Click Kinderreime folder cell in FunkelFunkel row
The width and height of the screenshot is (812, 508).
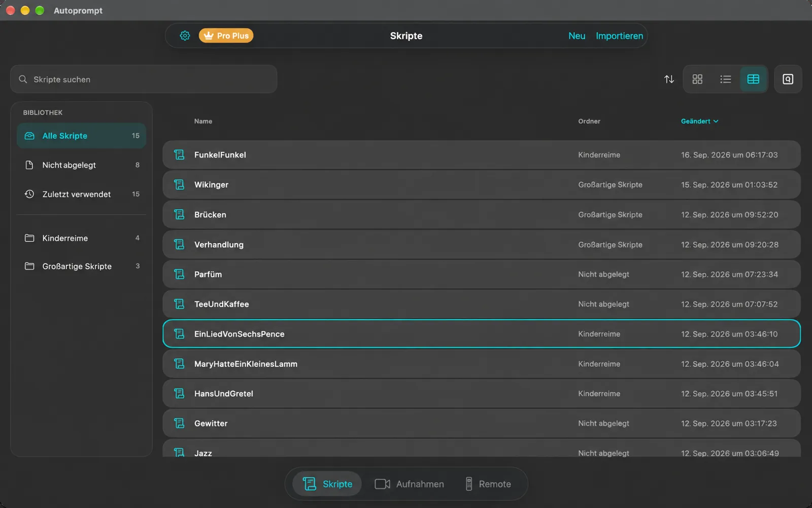599,155
